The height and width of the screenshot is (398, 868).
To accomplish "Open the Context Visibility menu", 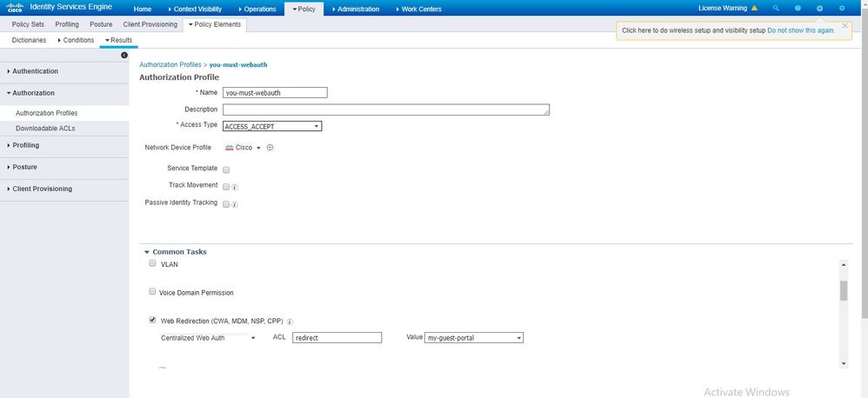I will [x=195, y=9].
